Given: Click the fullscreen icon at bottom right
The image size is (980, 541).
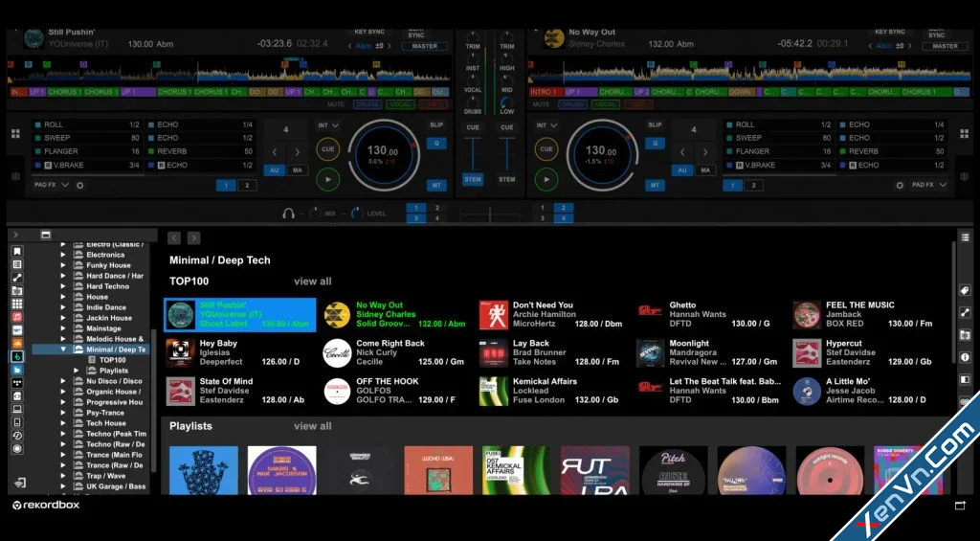Looking at the screenshot, I should coord(960,506).
